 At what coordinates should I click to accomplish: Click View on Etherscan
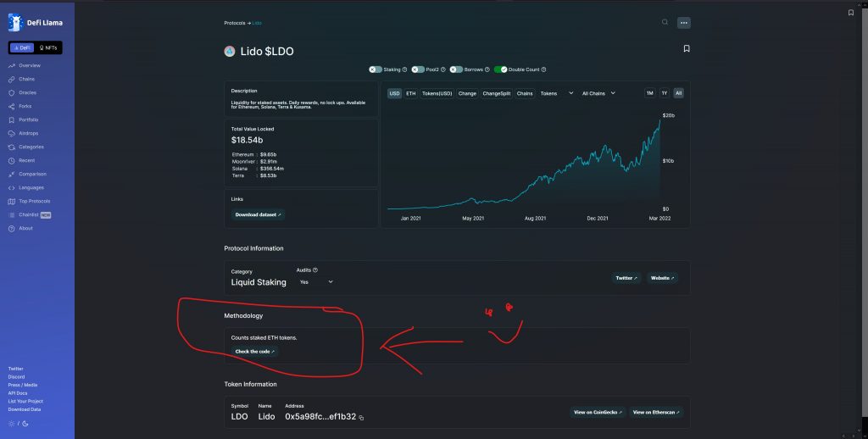pyautogui.click(x=656, y=413)
